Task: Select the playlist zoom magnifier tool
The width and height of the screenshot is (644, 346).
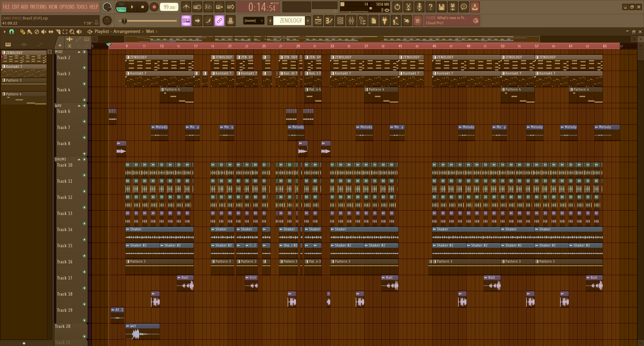Action: 72,32
